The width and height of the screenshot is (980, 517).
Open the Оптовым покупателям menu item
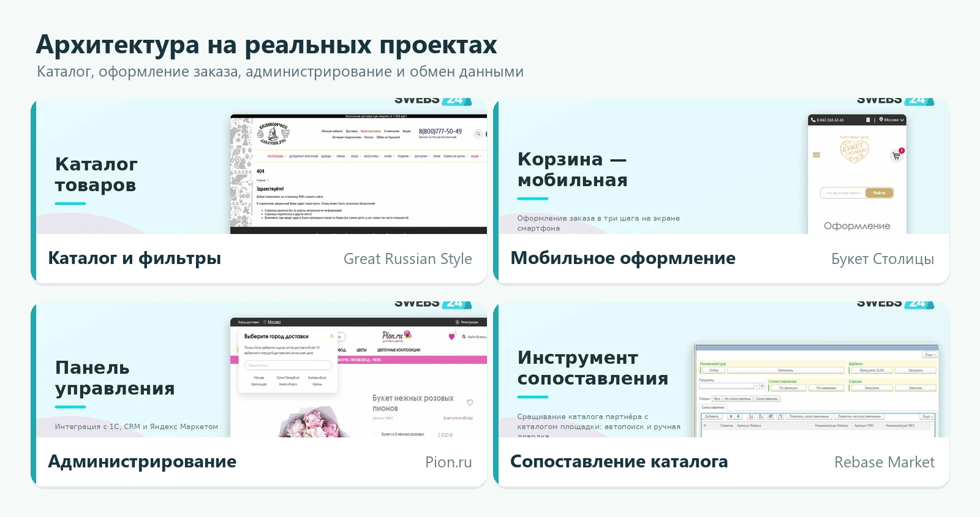(x=347, y=137)
